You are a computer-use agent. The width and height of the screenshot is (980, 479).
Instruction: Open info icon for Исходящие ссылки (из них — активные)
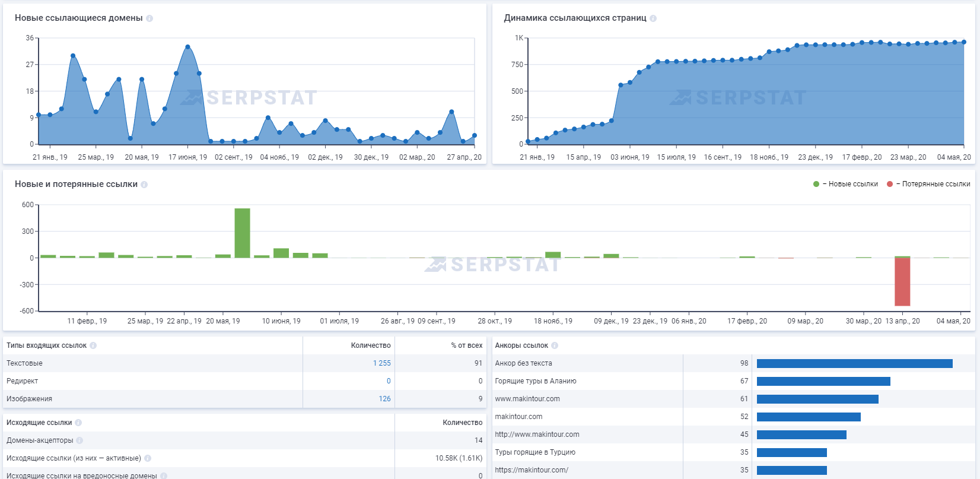point(148,458)
